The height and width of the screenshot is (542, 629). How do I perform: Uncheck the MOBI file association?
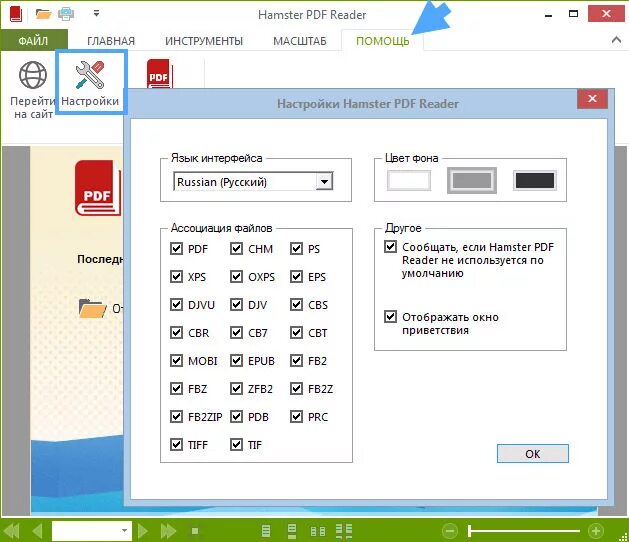pyautogui.click(x=177, y=361)
